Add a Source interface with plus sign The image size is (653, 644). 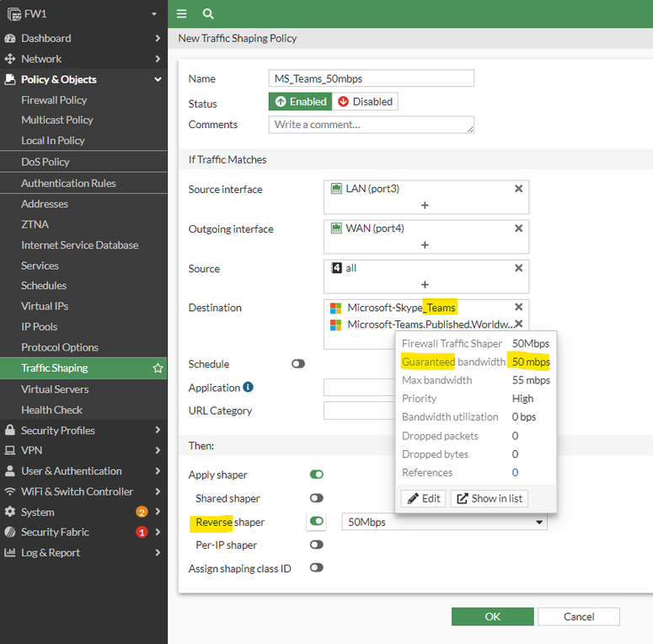pos(425,205)
